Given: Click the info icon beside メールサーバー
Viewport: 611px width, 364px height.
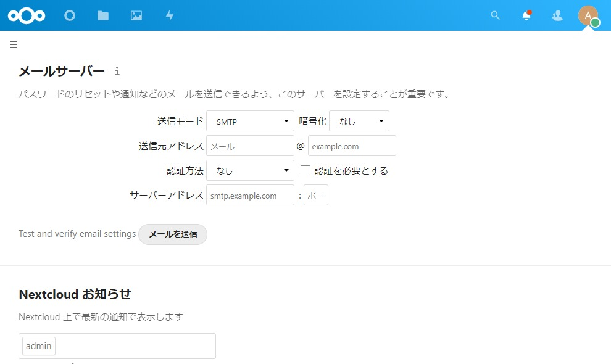Looking at the screenshot, I should 117,72.
